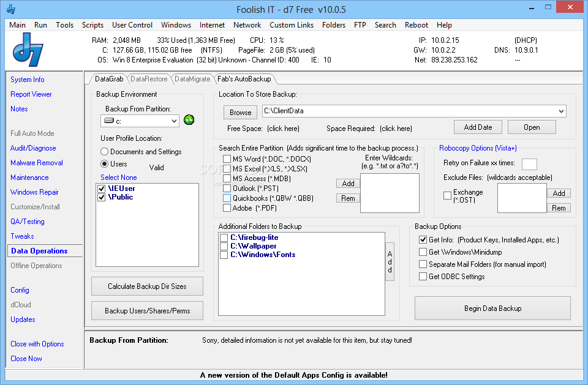Click the Exclude Files list box
This screenshot has width=588, height=385.
tap(522, 198)
